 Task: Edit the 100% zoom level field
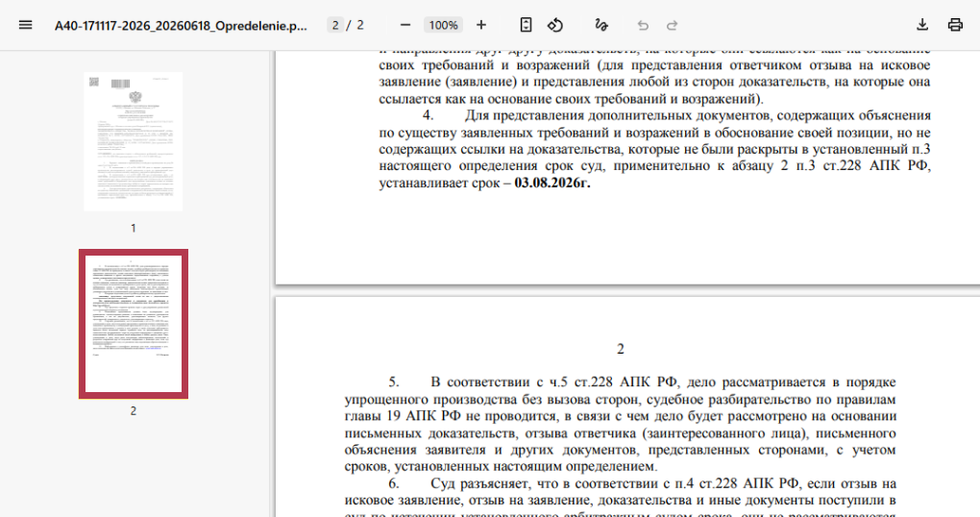[443, 25]
